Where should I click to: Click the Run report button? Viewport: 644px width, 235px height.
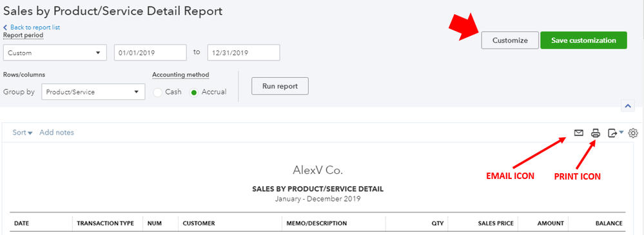click(280, 86)
